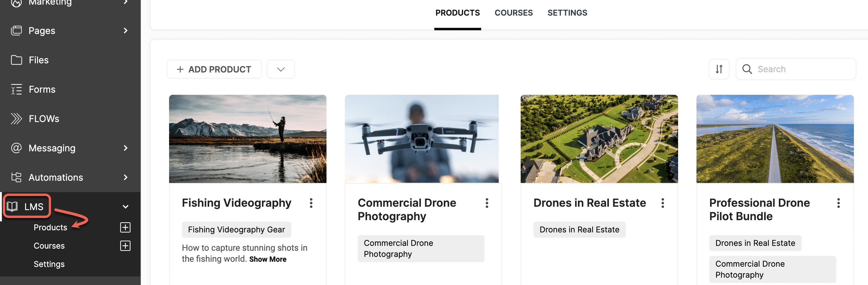Click the aerial mansion thumbnail
The width and height of the screenshot is (868, 285).
tap(599, 139)
